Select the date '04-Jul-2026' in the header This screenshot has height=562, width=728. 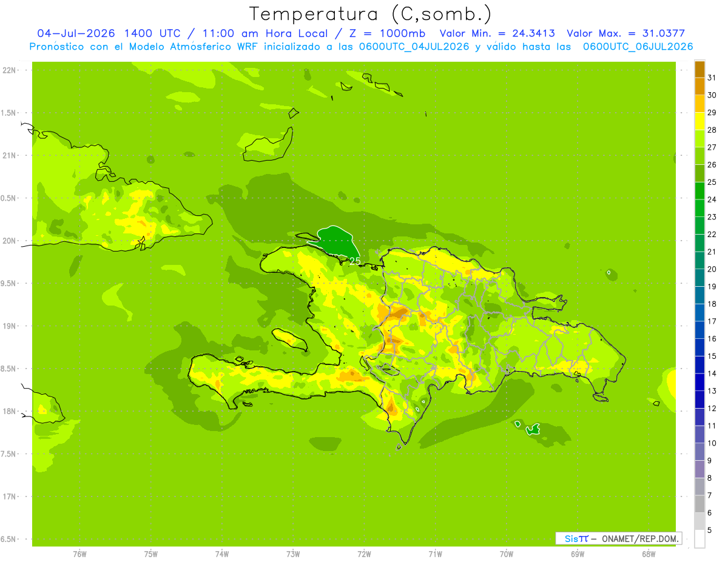point(77,33)
